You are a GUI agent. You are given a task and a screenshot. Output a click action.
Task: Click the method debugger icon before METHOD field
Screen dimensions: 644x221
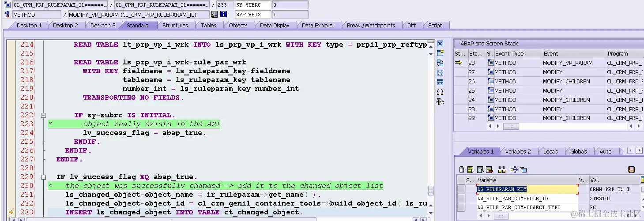click(8, 15)
